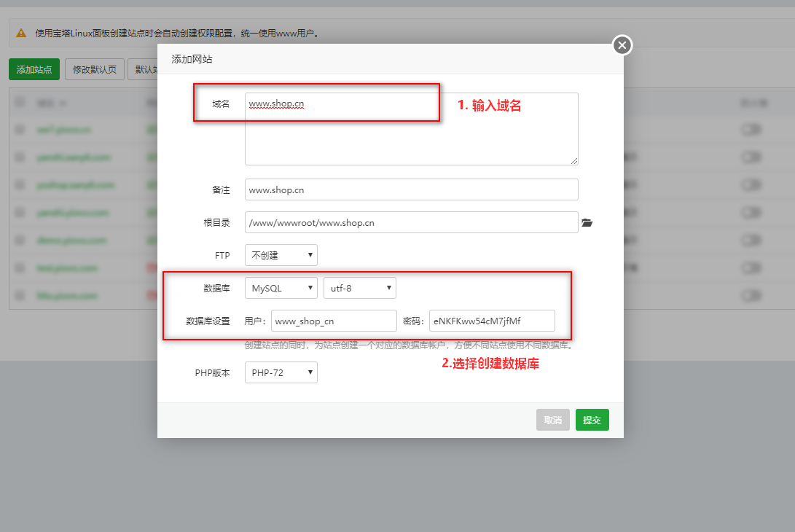Click the orange warning icon in the notice bar
The image size is (795, 532).
coord(21,34)
